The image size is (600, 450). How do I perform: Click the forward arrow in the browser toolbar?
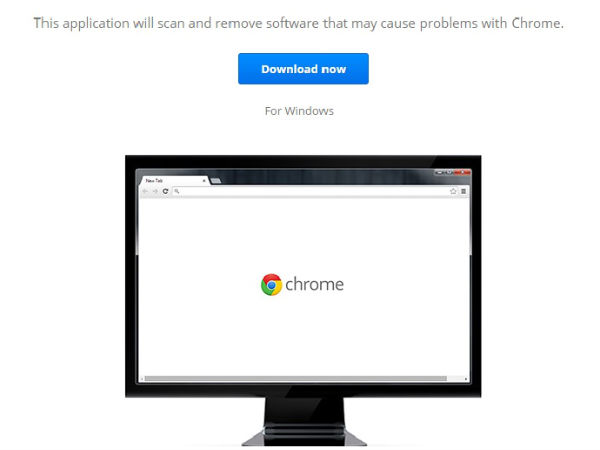[155, 191]
